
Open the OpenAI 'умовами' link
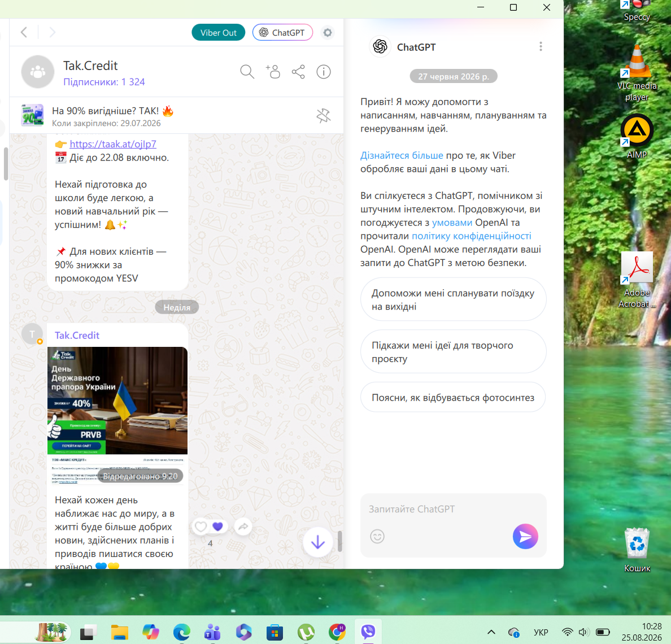click(x=452, y=223)
